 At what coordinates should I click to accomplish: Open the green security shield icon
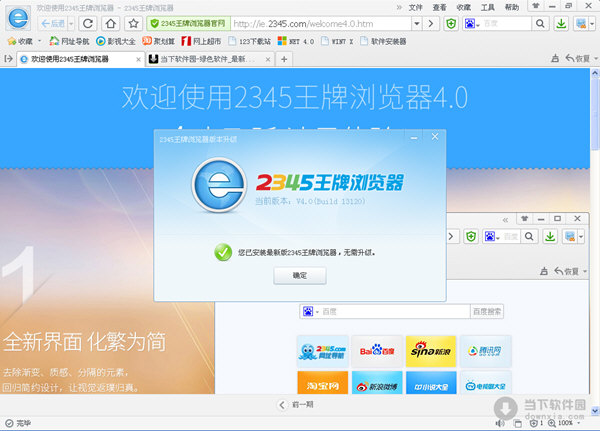pos(452,24)
